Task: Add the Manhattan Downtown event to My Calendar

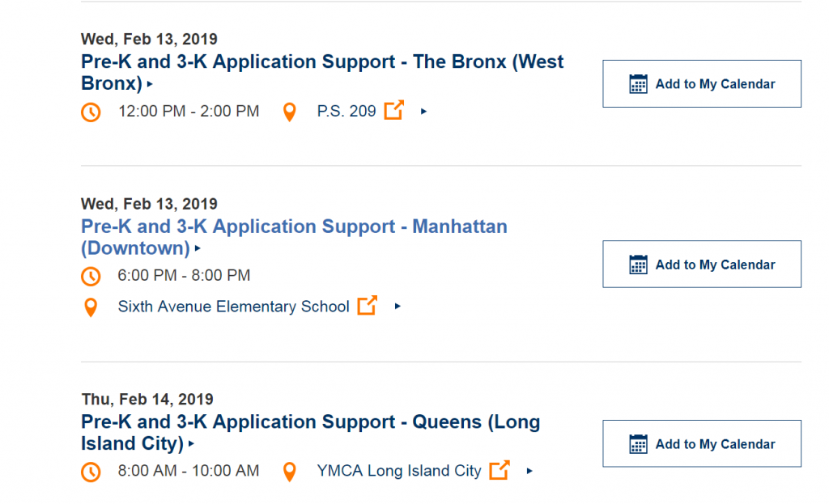Action: (702, 265)
